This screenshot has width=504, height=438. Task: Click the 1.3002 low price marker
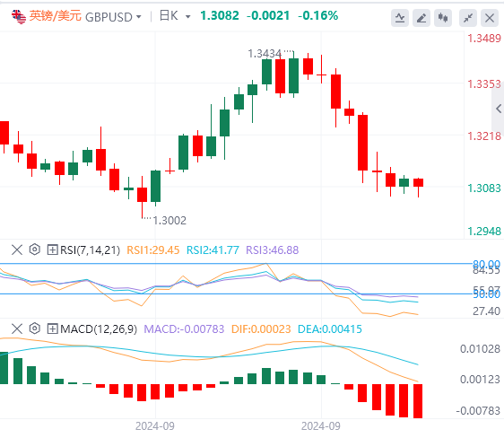(169, 221)
